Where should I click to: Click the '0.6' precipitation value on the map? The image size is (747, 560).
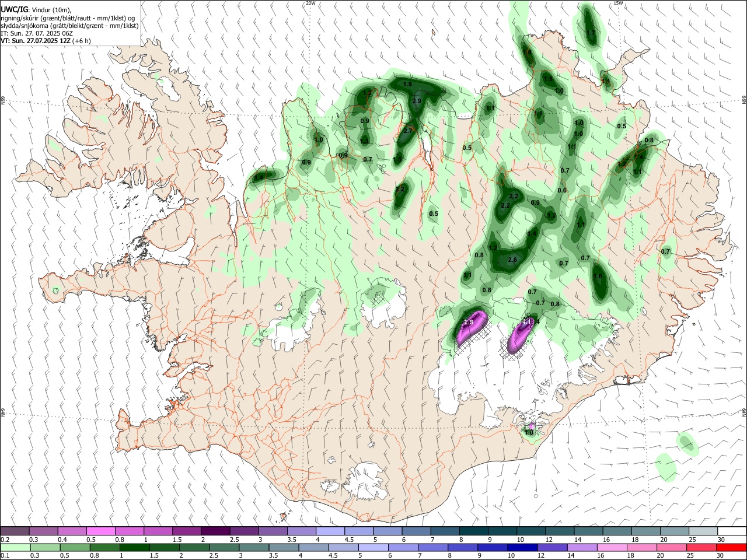coord(562,191)
